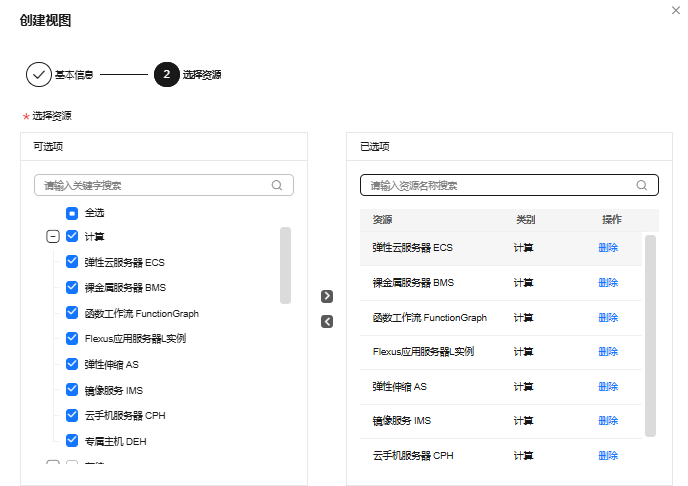Close the create view dialog
Screen dimensions: 688x486
point(675,9)
